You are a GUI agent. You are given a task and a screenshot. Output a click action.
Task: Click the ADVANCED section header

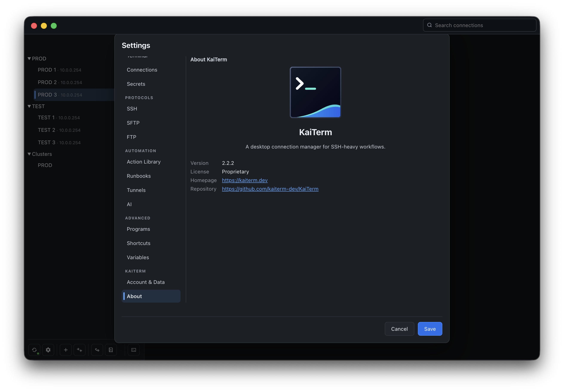click(x=138, y=218)
